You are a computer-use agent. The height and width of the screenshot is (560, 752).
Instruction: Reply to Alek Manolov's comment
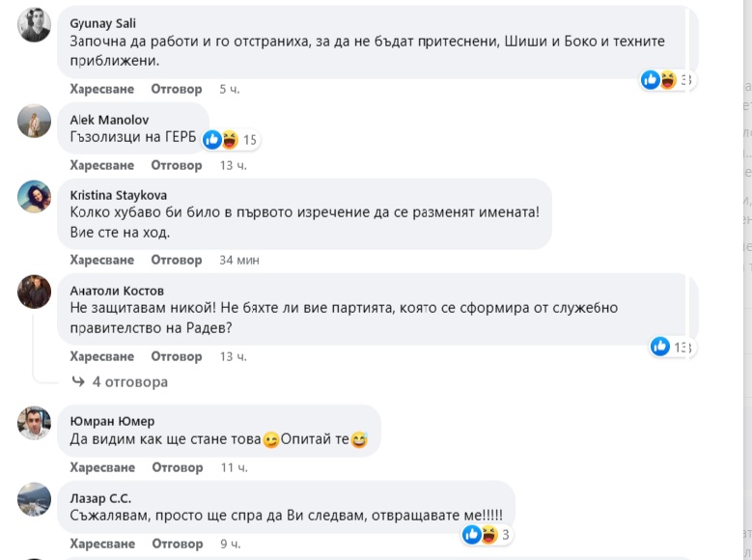177,165
